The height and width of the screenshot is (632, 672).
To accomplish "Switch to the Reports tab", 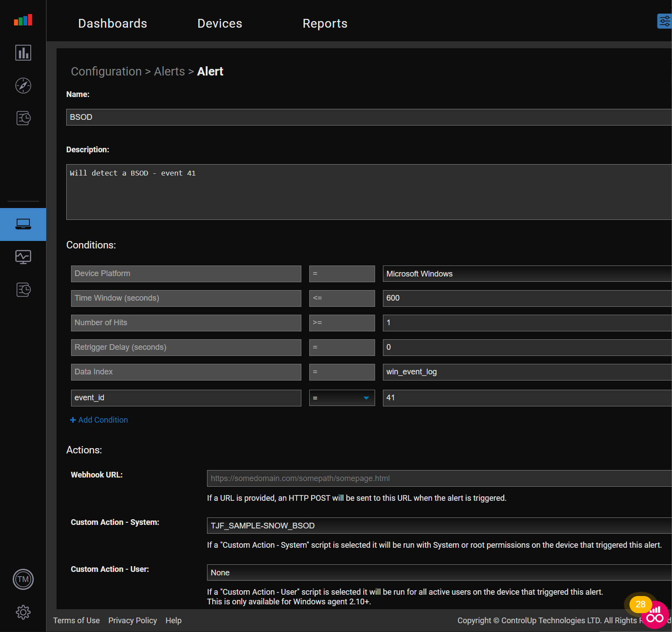I will (x=325, y=24).
